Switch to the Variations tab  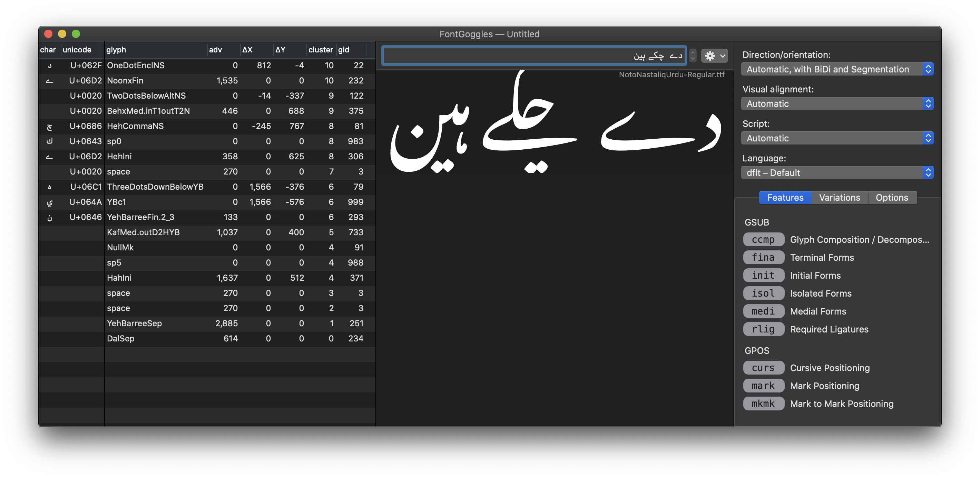pos(839,198)
